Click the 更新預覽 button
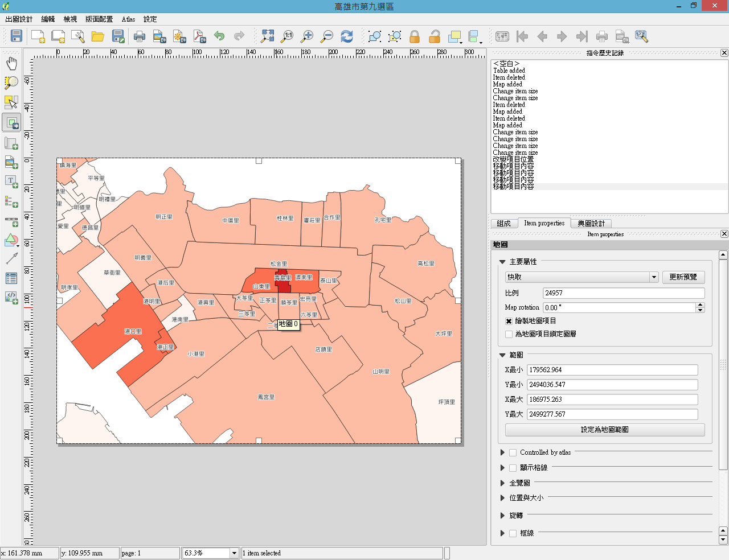Image resolution: width=729 pixels, height=560 pixels. click(x=683, y=277)
